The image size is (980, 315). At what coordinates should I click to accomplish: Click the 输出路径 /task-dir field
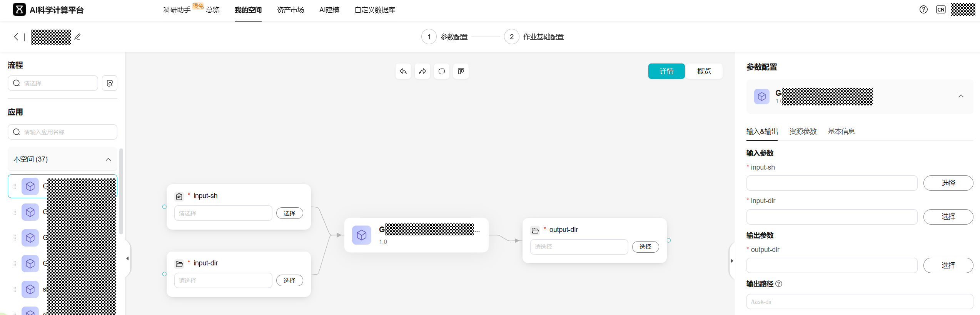pyautogui.click(x=860, y=302)
